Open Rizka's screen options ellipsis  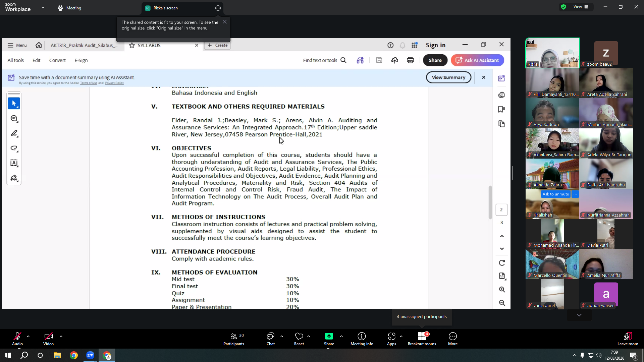coord(218,8)
